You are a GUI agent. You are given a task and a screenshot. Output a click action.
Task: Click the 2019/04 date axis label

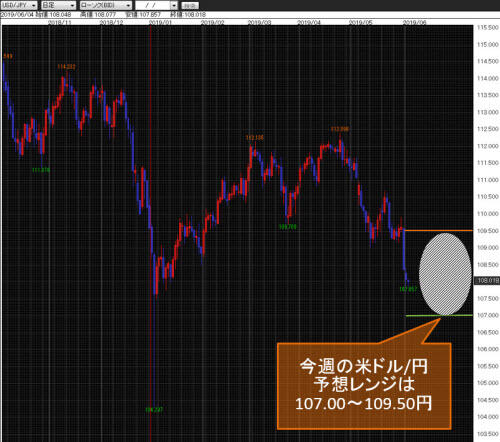pyautogui.click(x=309, y=23)
